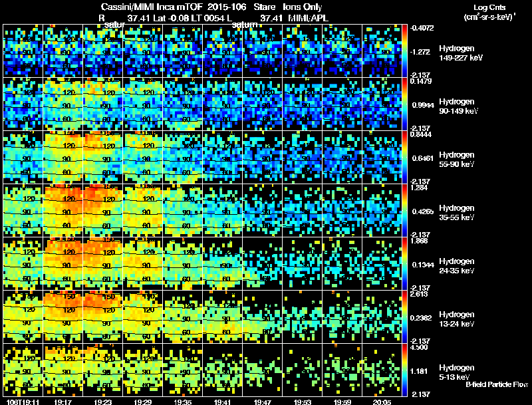This screenshot has width=532, height=405.
Task: Click the colorbar beside the 149-227 keV row
Action: pyautogui.click(x=404, y=51)
